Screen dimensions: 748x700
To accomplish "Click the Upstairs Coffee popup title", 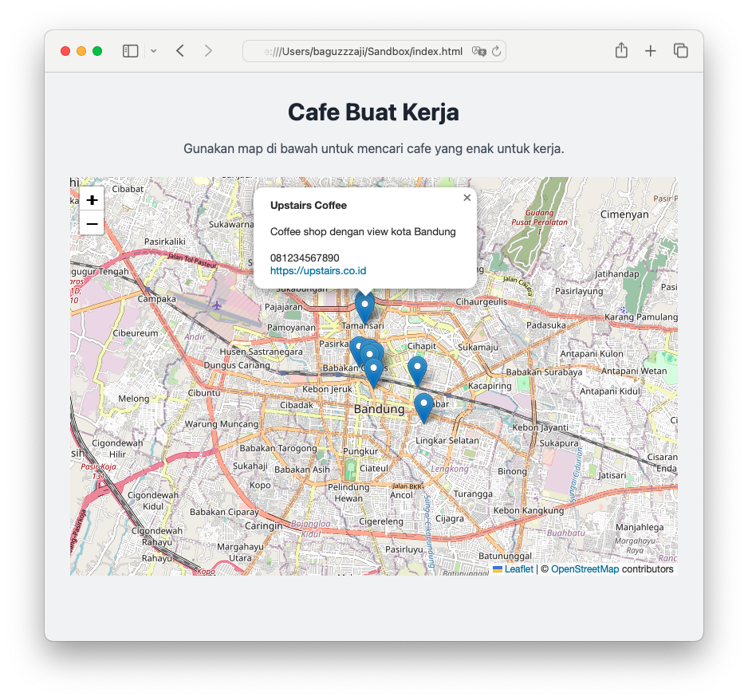I will 309,206.
